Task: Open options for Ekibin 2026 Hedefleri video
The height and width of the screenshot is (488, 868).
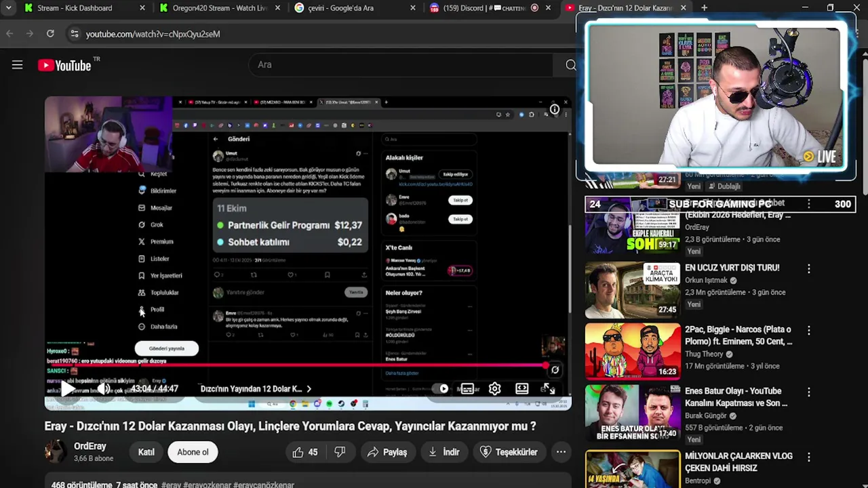Action: [808, 204]
